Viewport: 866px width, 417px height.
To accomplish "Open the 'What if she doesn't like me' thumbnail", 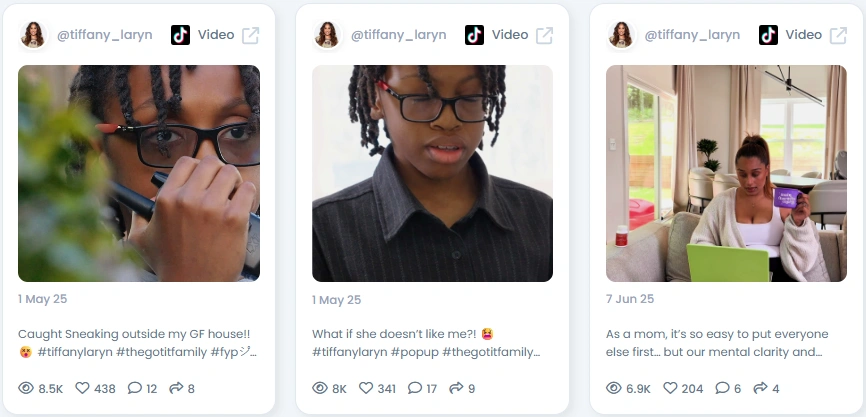I will [432, 173].
